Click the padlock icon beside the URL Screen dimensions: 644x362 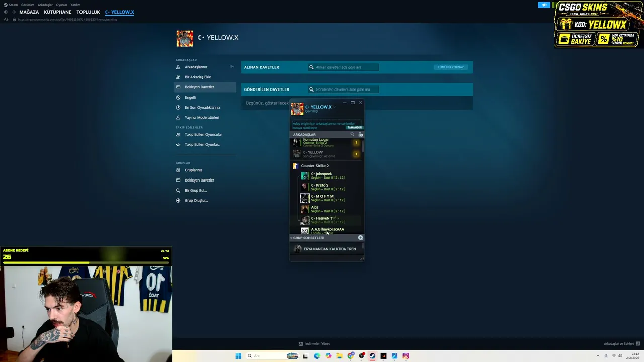[x=14, y=19]
